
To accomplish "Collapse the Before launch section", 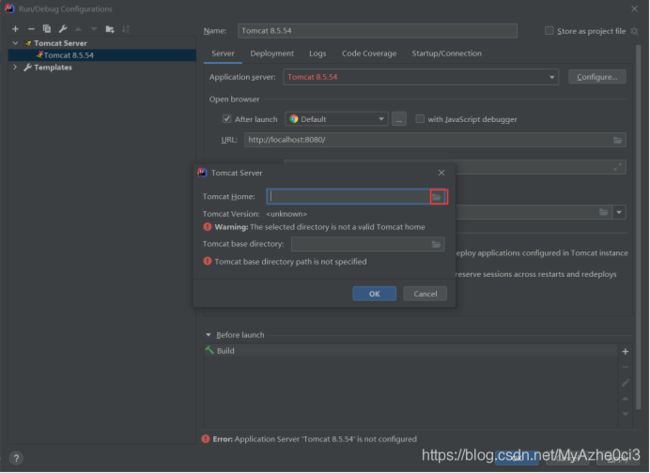I will click(x=208, y=335).
